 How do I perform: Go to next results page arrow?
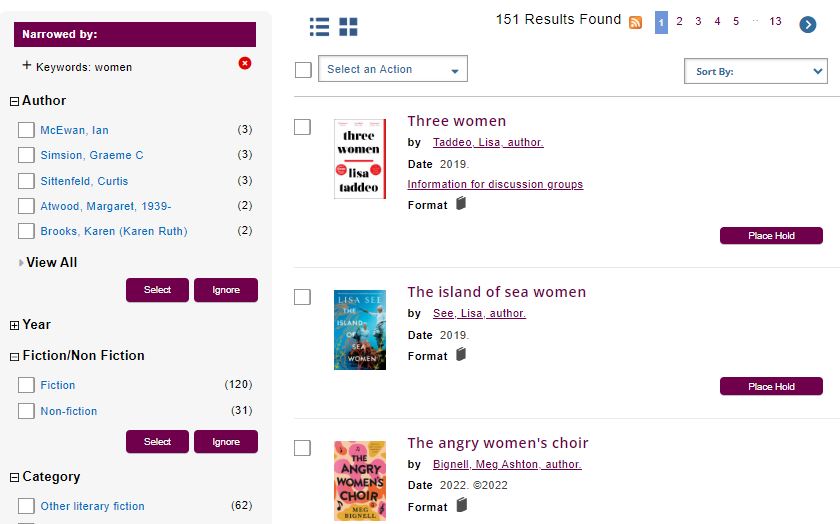pos(808,24)
